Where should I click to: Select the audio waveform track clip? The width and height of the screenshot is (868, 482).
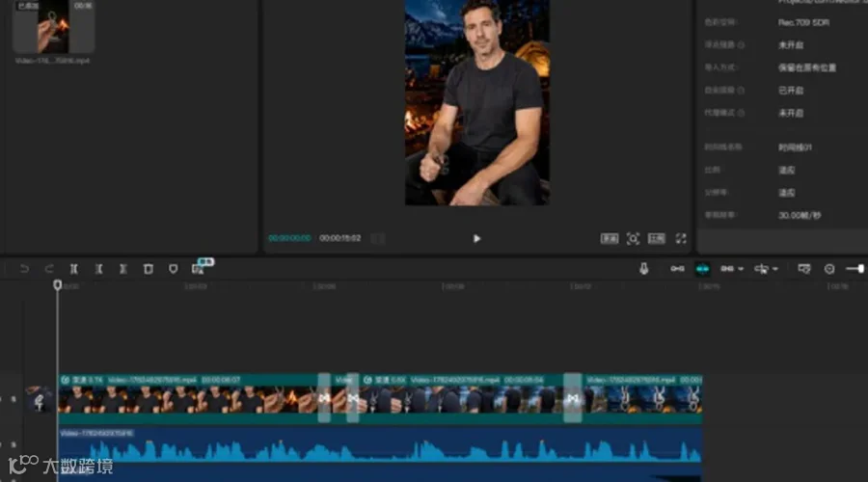(x=380, y=447)
